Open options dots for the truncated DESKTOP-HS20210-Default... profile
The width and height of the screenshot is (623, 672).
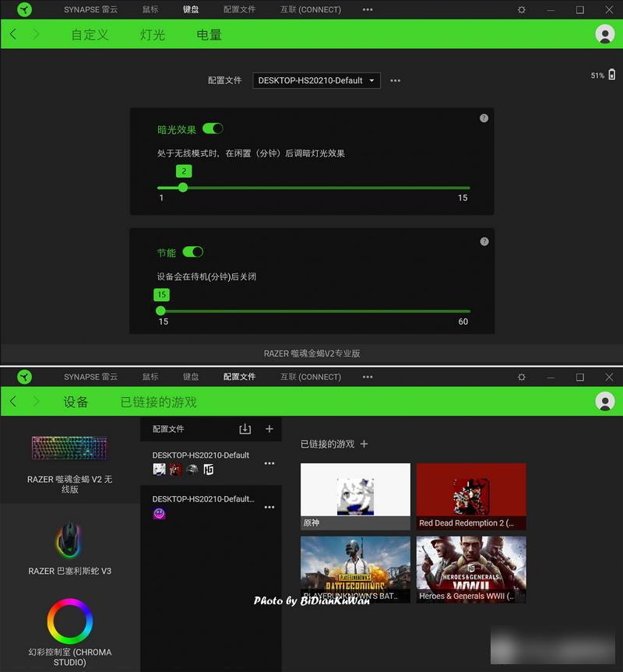[269, 507]
